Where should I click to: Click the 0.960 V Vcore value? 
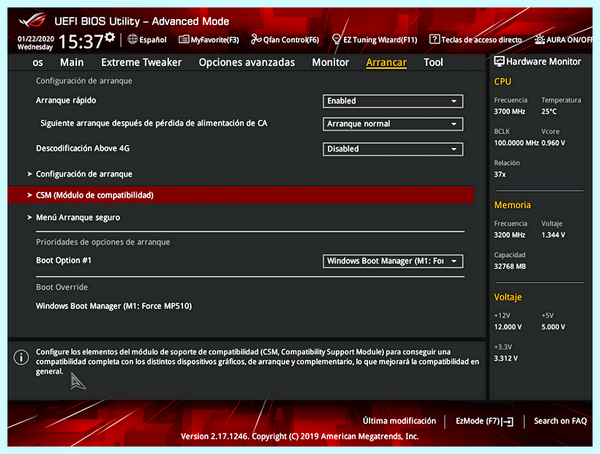click(x=553, y=143)
